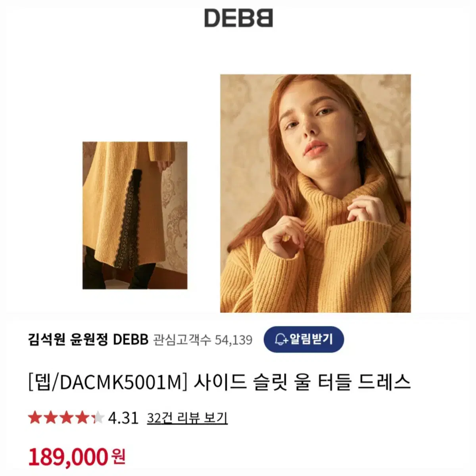Image resolution: width=476 pixels, height=476 pixels.
Task: Open the model turtleneck main product image
Action: coord(315,193)
